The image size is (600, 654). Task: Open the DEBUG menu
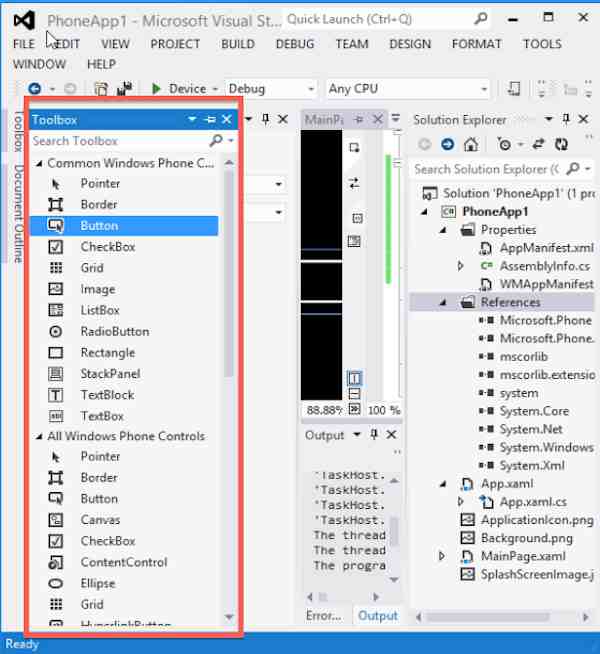click(x=295, y=44)
